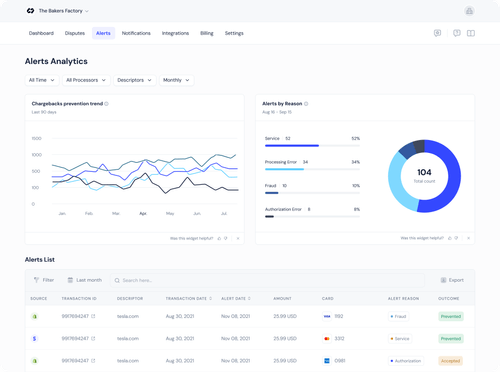500x372 pixels.
Task: Go to the Disputes tab
Action: 75,33
